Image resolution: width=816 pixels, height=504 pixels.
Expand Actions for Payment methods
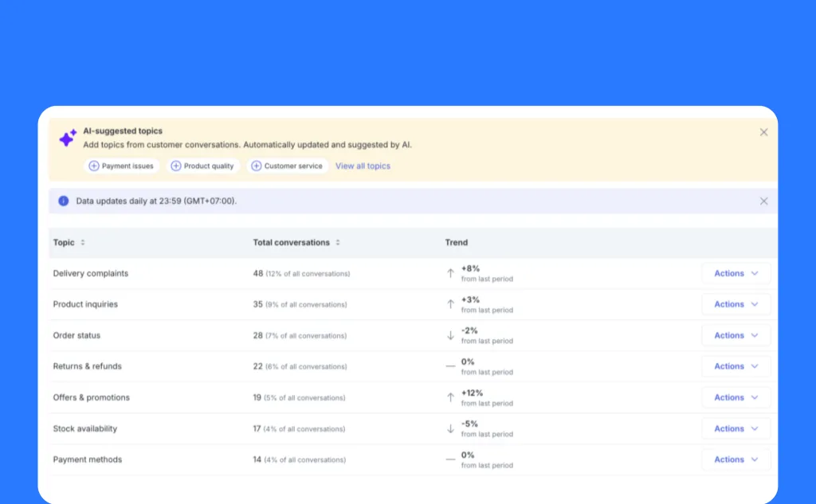tap(736, 459)
